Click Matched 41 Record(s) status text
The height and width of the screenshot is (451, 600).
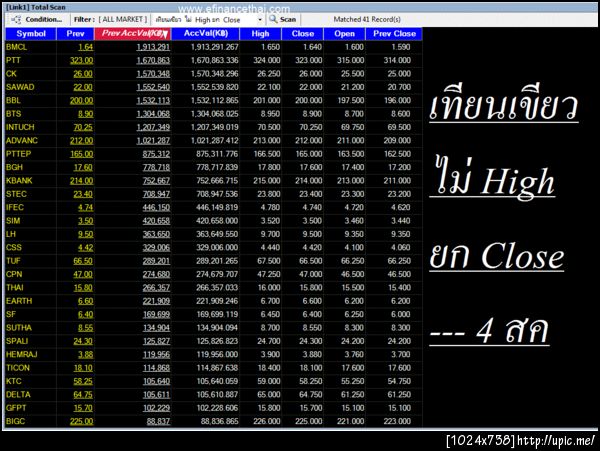367,19
